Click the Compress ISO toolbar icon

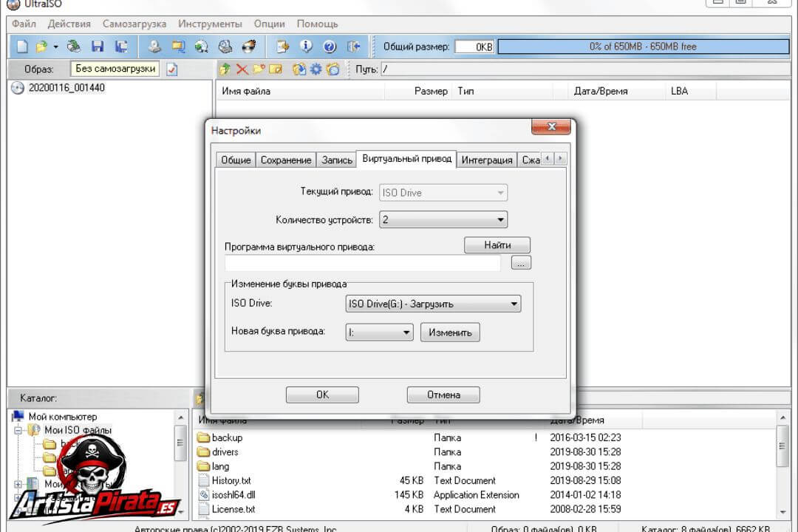178,47
